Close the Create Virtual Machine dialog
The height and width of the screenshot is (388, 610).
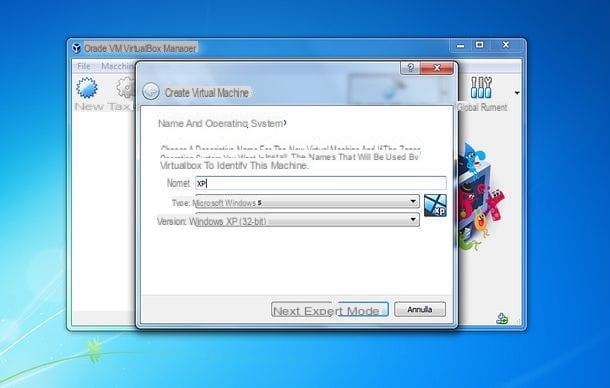437,68
